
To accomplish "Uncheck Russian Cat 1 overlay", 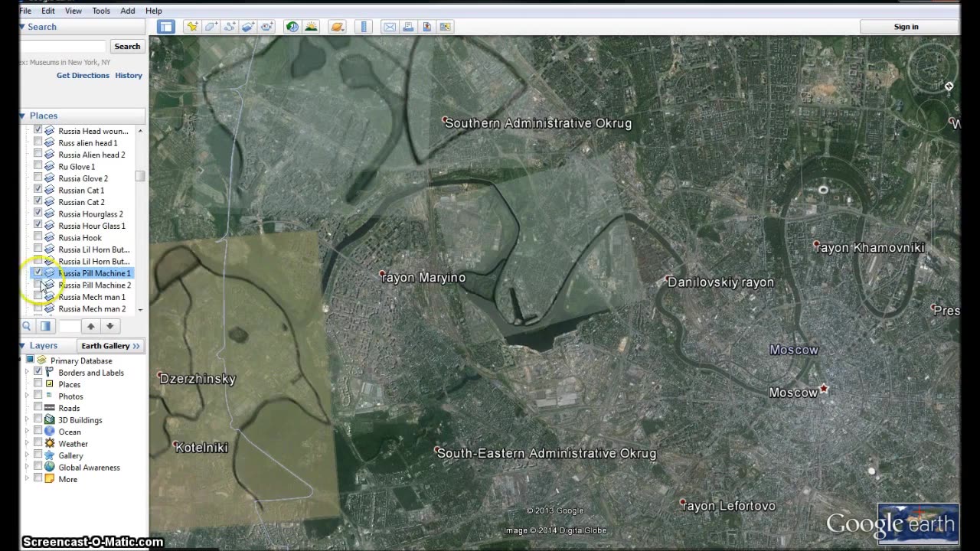I will (38, 190).
